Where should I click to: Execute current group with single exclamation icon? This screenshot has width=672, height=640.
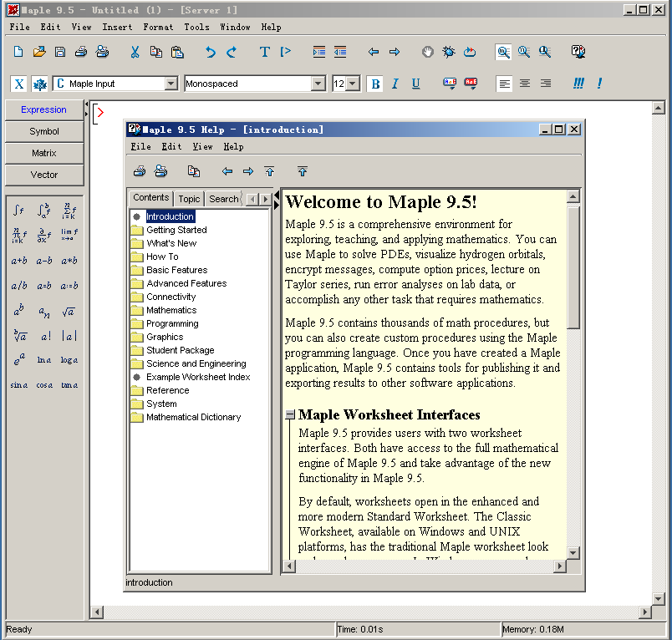[599, 83]
